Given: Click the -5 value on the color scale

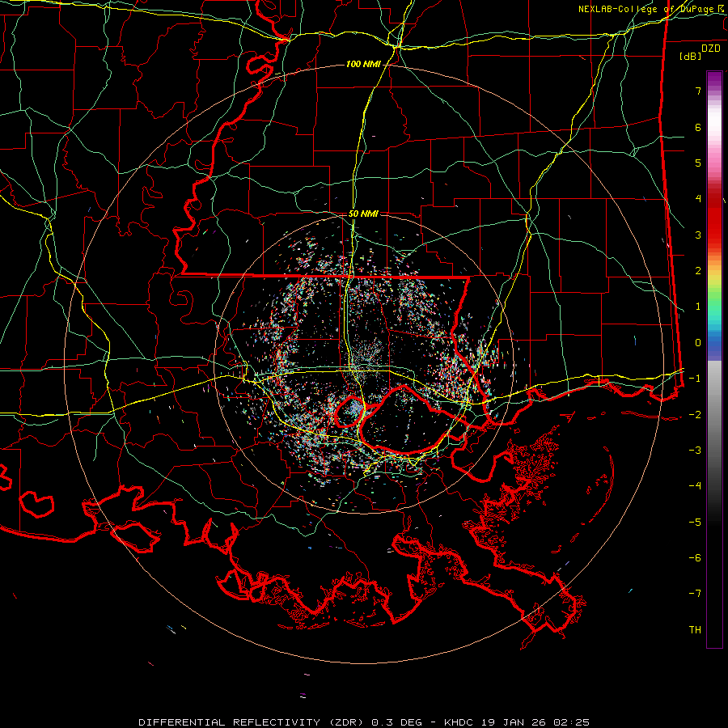Looking at the screenshot, I should coord(695,523).
